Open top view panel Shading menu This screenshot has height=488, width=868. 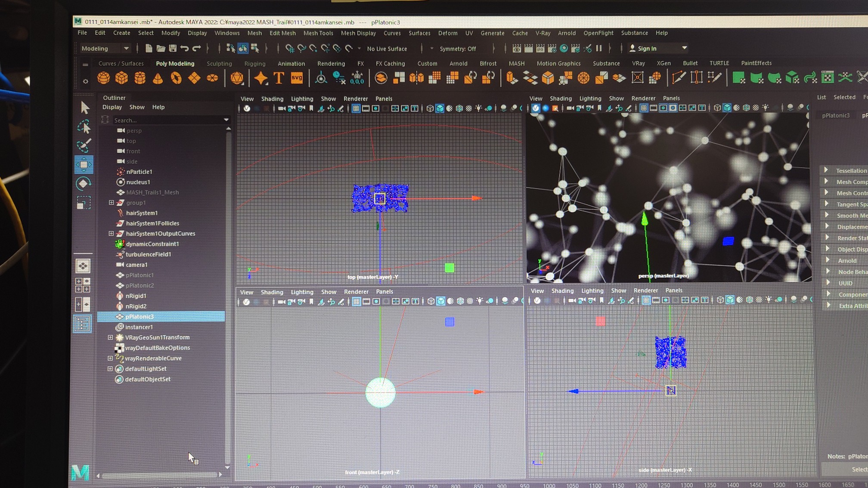point(272,99)
